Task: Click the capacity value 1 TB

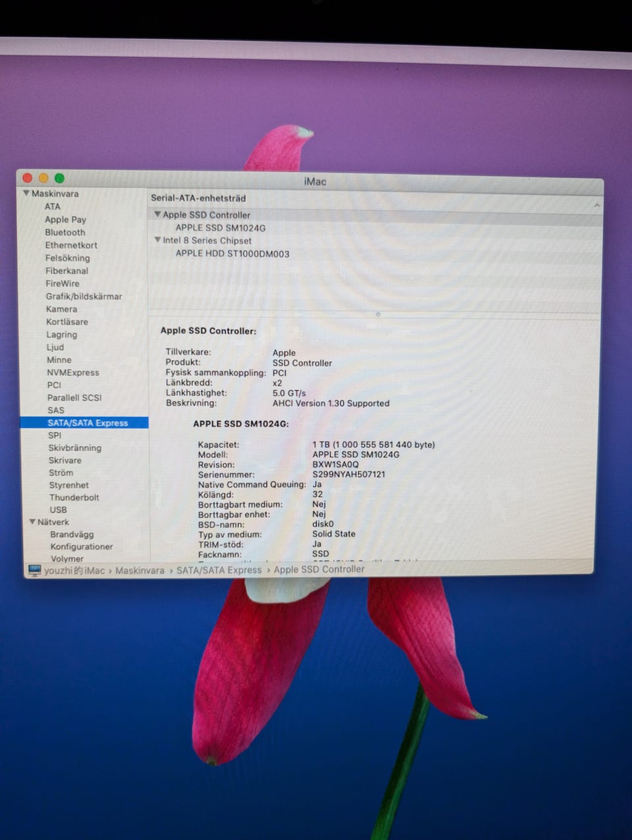Action: [x=373, y=445]
